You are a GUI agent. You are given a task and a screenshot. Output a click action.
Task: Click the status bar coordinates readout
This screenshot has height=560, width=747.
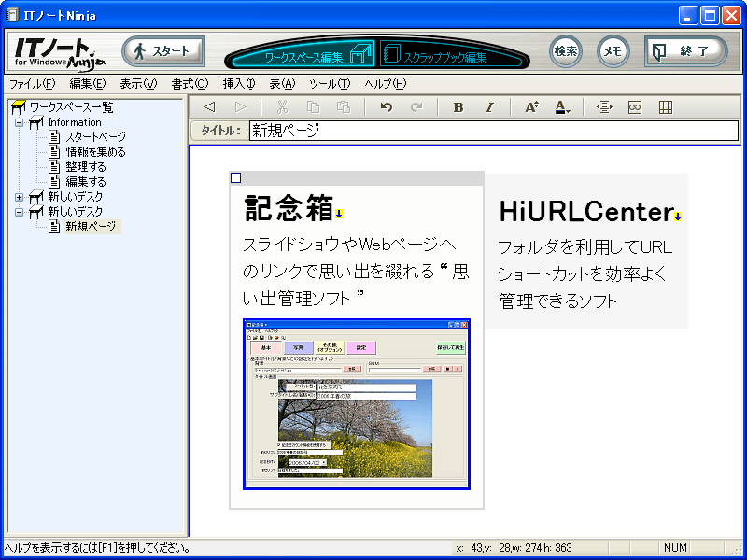click(514, 548)
